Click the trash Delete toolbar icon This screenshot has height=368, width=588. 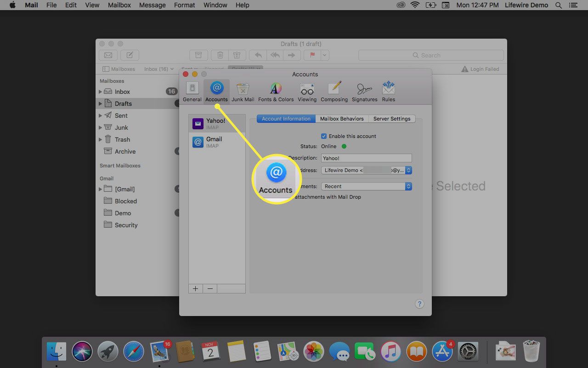[x=220, y=55]
